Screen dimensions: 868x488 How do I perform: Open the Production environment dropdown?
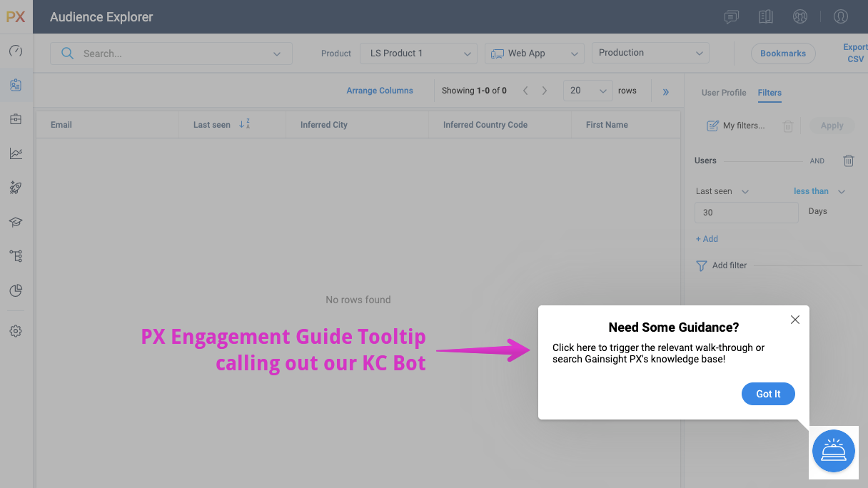pos(650,53)
